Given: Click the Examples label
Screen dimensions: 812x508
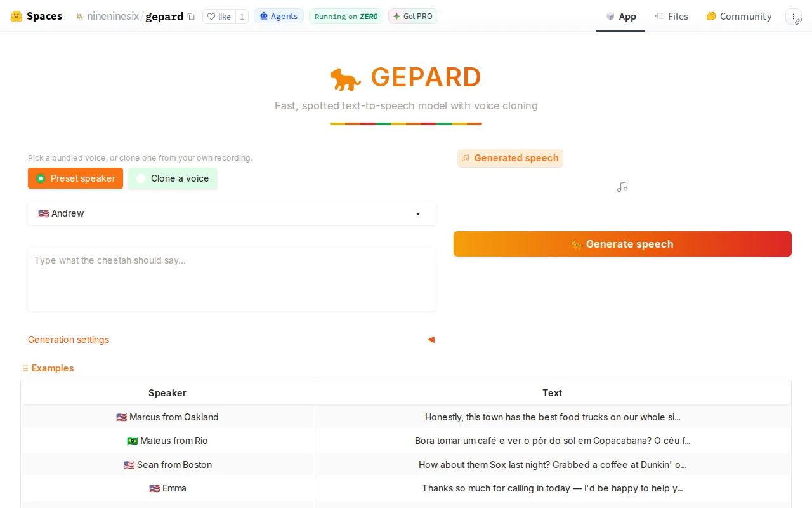Looking at the screenshot, I should (x=47, y=368).
